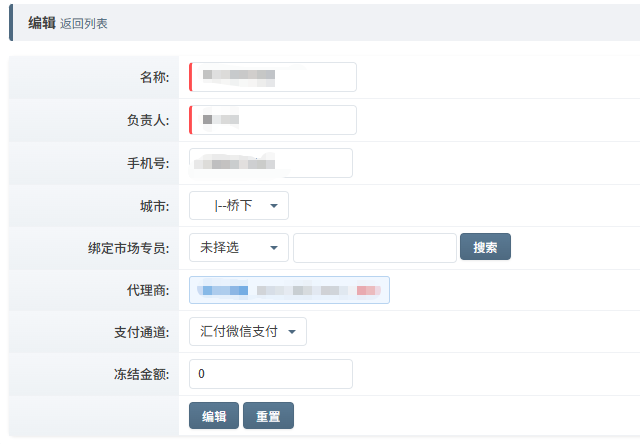Select the 手机号 input field
640x444 pixels.
270,163
